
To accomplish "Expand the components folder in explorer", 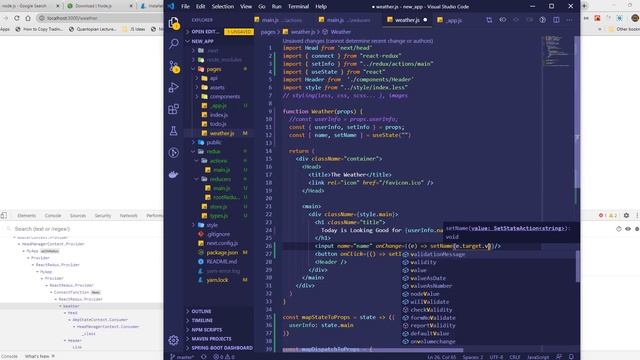I will (x=224, y=96).
